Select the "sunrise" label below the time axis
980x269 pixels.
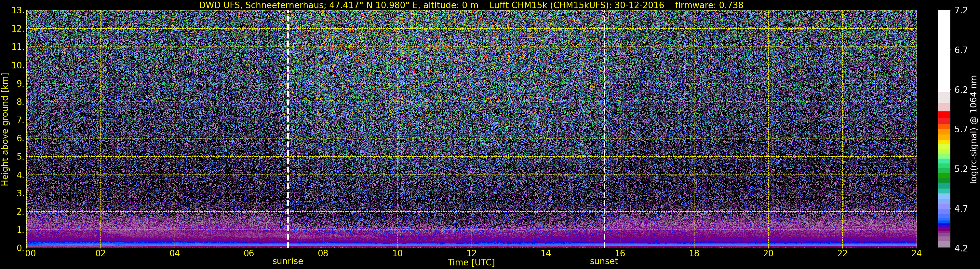(288, 262)
